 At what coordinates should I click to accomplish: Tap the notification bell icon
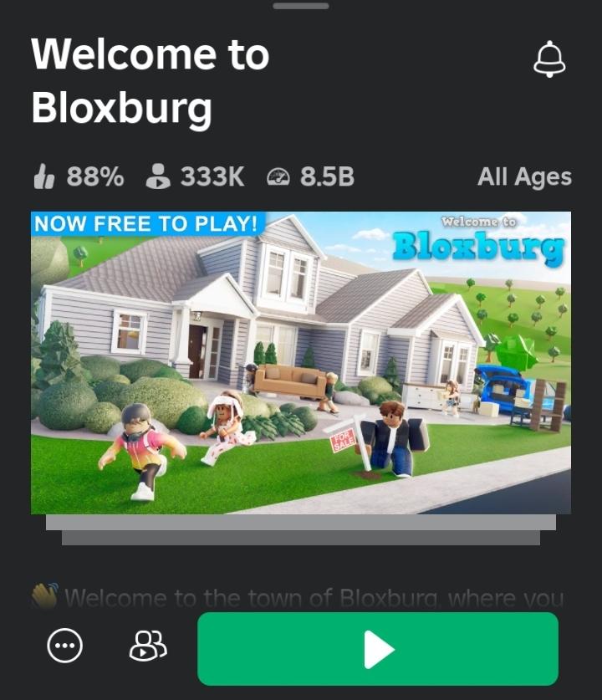click(x=549, y=59)
